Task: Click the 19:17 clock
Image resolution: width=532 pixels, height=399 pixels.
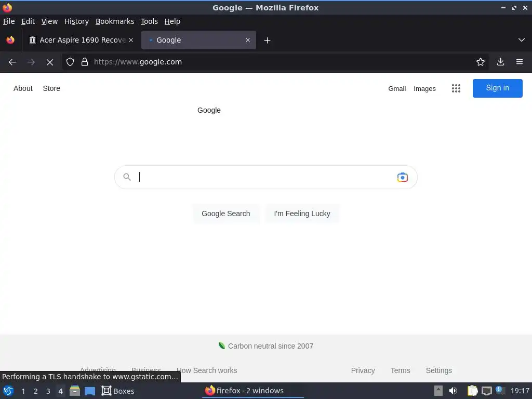Action: pos(520,391)
